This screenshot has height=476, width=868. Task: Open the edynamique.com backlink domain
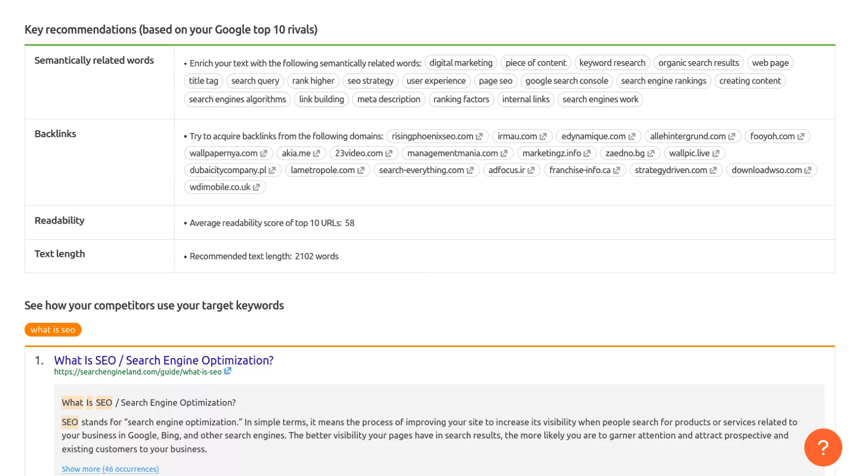coord(593,137)
